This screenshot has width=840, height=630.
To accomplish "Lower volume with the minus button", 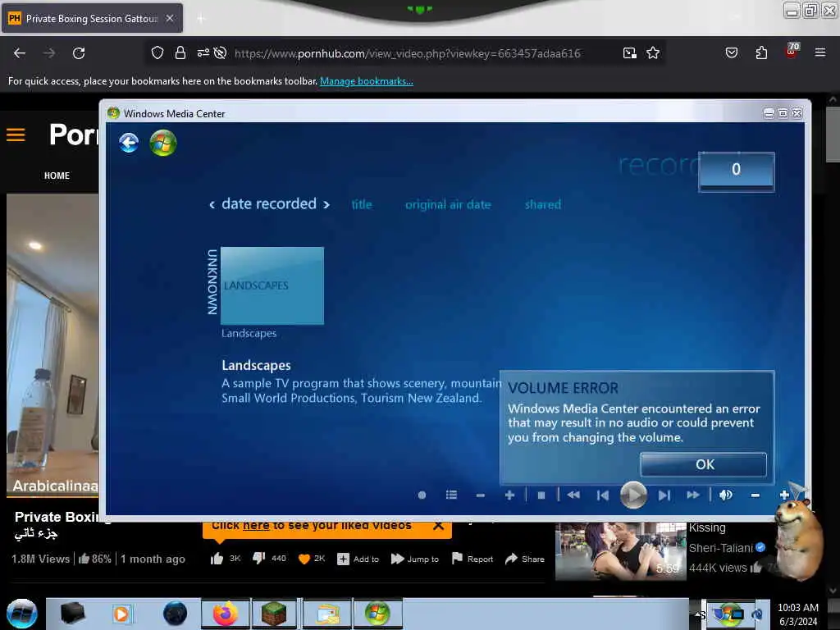I will coord(756,495).
